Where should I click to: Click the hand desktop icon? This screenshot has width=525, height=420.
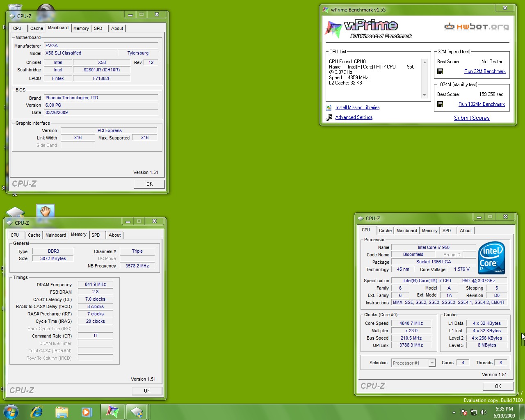click(45, 211)
